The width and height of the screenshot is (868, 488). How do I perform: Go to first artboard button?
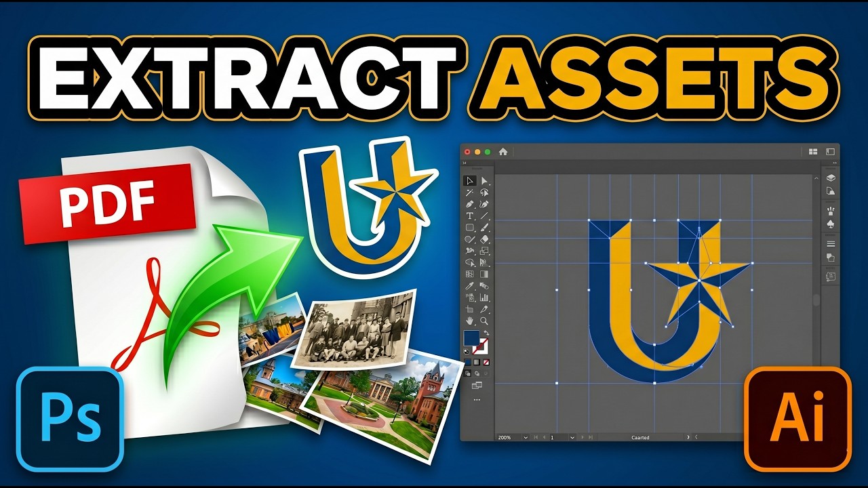(x=536, y=437)
